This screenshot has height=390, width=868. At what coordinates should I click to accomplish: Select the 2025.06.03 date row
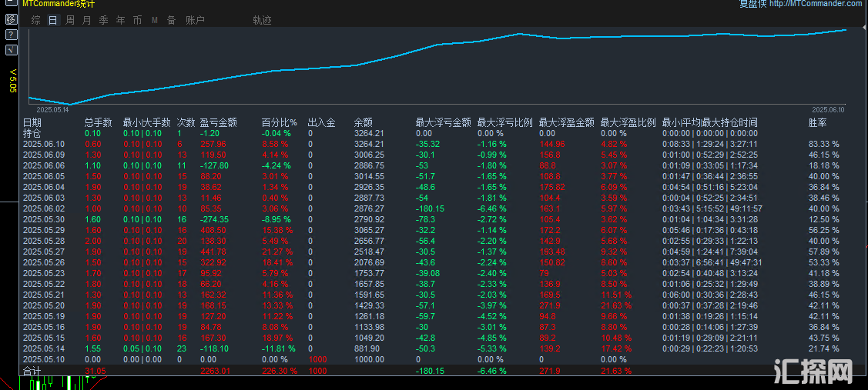click(x=44, y=198)
